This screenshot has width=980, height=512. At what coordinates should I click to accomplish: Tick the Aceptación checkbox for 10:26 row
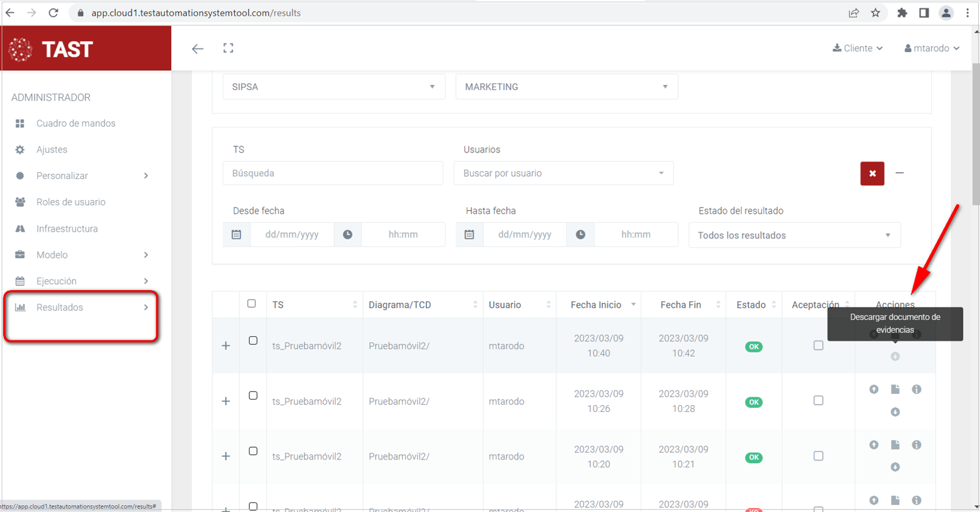pyautogui.click(x=819, y=401)
